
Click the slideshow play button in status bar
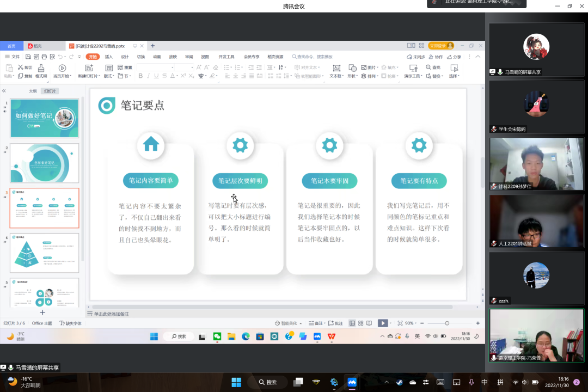pos(383,323)
